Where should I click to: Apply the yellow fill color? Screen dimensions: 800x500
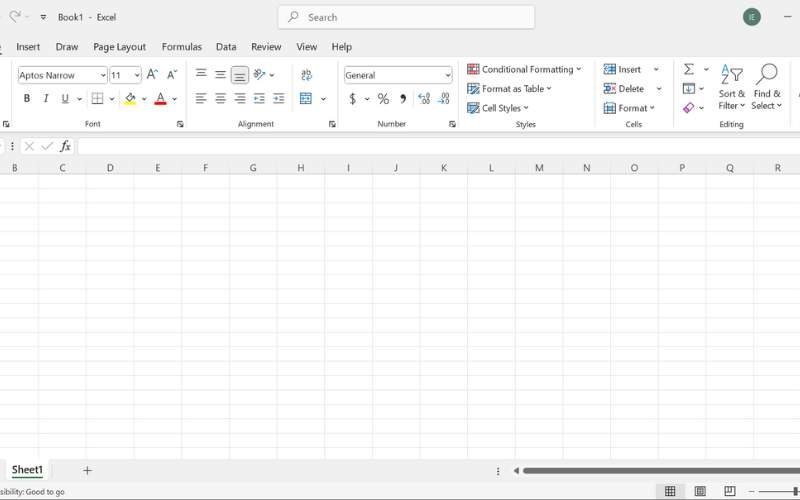[130, 99]
